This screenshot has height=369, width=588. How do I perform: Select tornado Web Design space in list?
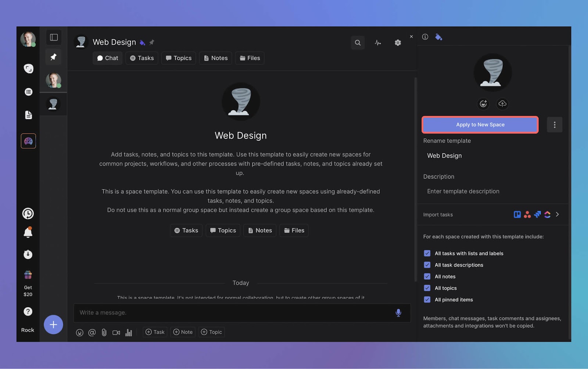click(x=53, y=104)
